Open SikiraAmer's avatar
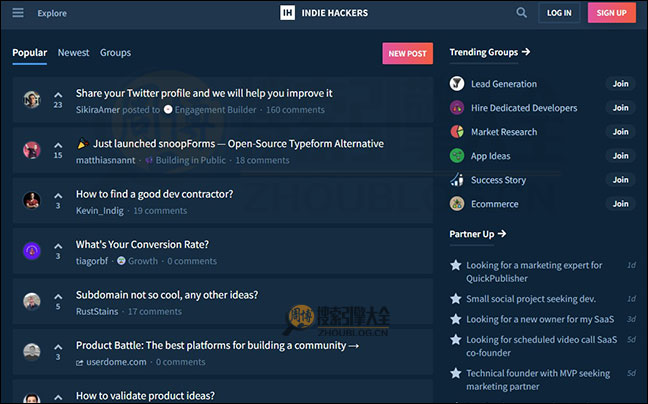This screenshot has height=404, width=648. click(x=32, y=100)
